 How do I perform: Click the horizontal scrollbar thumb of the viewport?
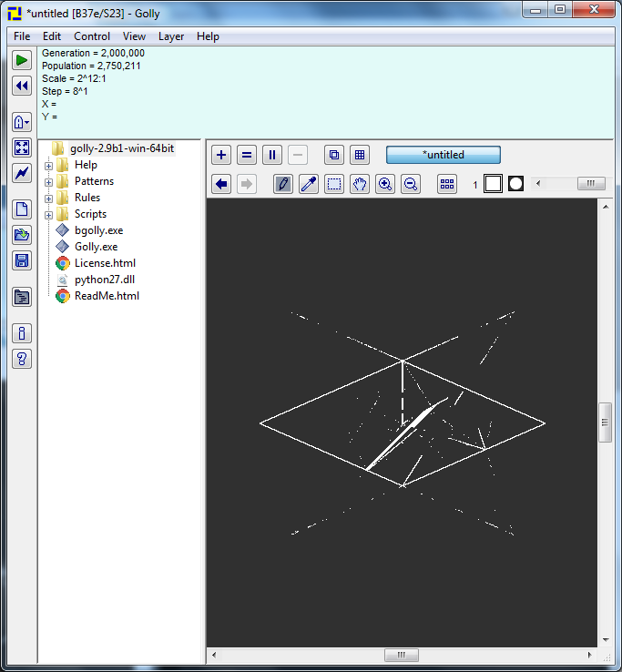coord(402,655)
